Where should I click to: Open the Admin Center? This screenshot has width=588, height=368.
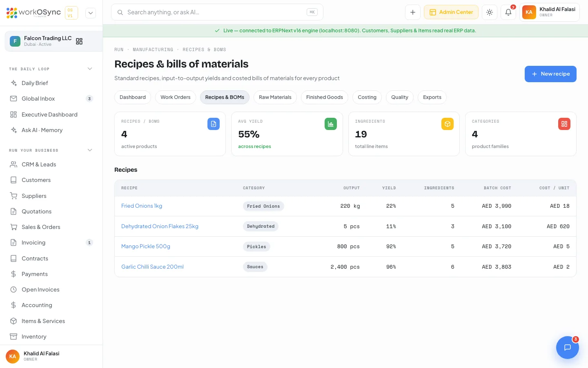(451, 12)
